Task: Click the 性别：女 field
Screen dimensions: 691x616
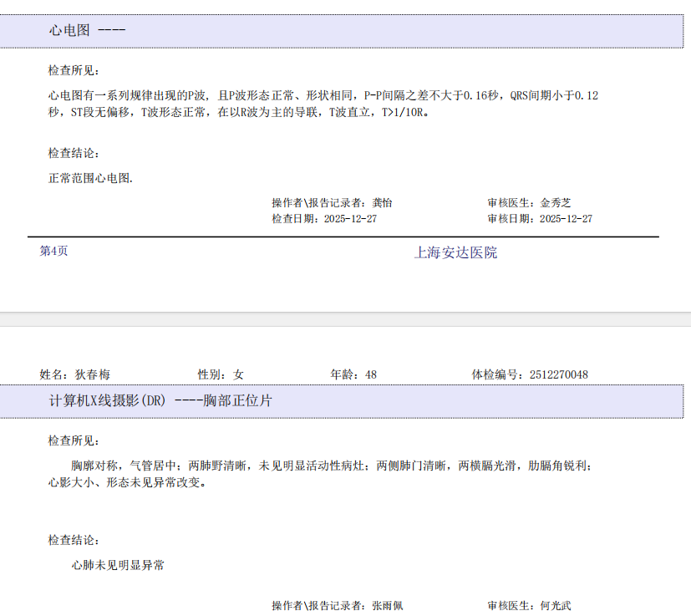Action: tap(221, 374)
